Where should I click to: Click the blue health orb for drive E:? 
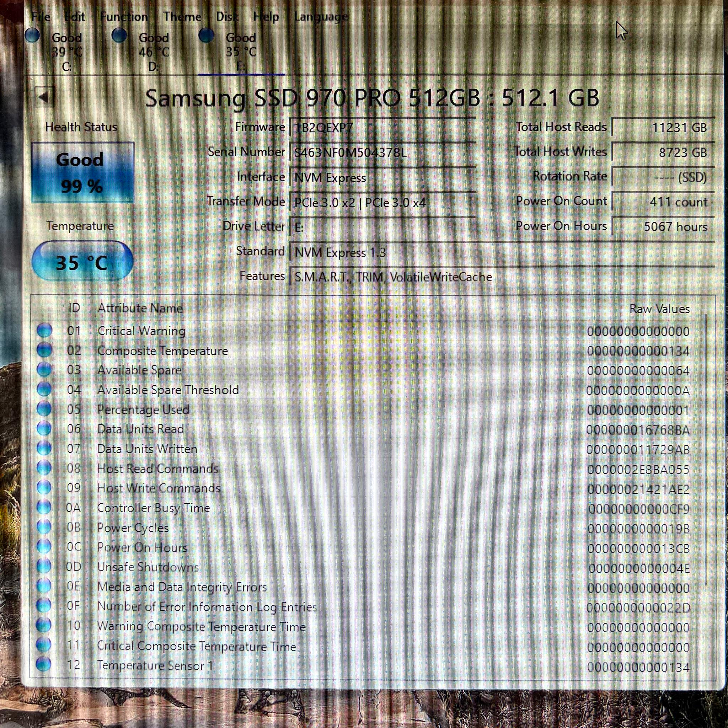click(207, 36)
